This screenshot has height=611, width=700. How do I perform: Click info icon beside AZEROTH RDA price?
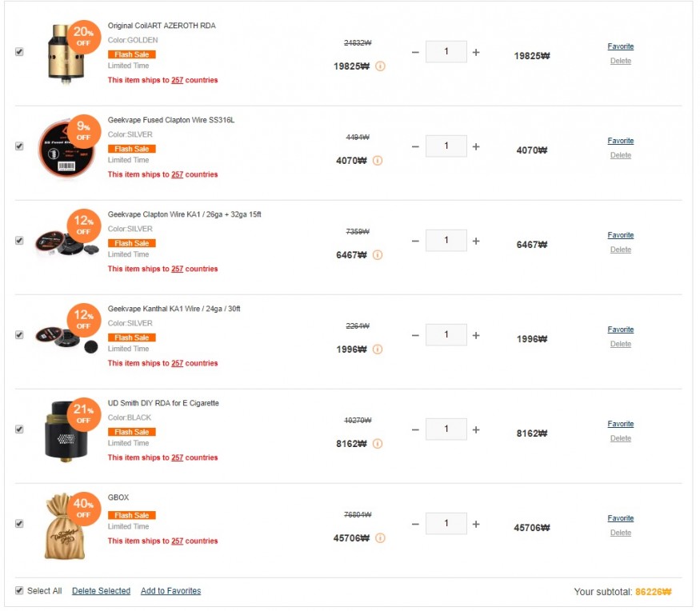(380, 66)
